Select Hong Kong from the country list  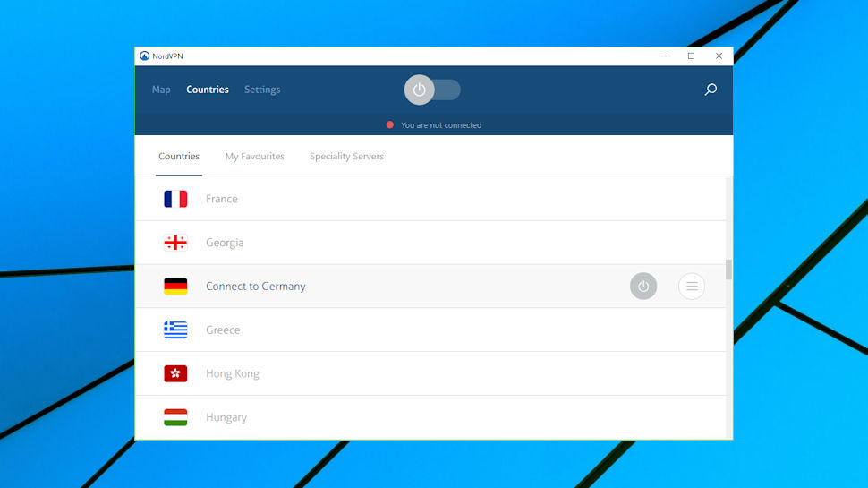tap(430, 374)
